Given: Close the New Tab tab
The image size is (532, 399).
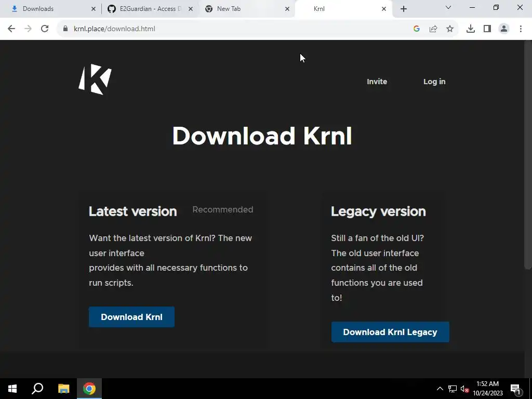Looking at the screenshot, I should tap(287, 9).
